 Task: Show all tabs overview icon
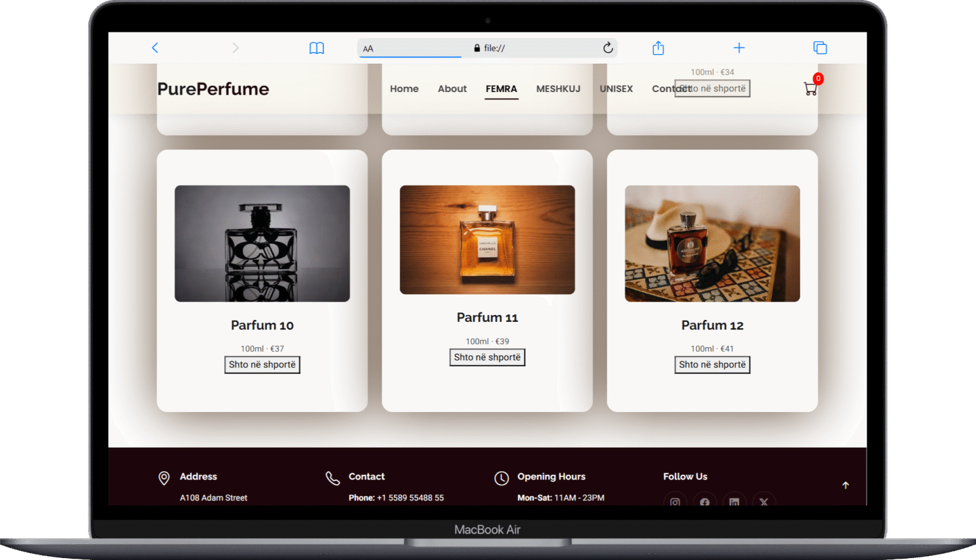pyautogui.click(x=820, y=48)
